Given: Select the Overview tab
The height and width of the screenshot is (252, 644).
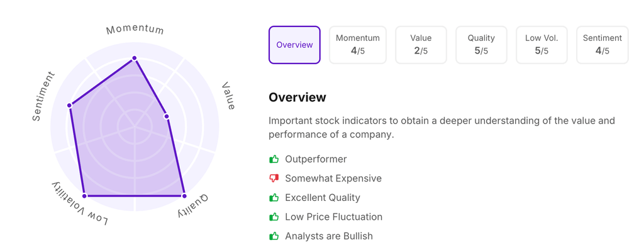Looking at the screenshot, I should pos(294,45).
